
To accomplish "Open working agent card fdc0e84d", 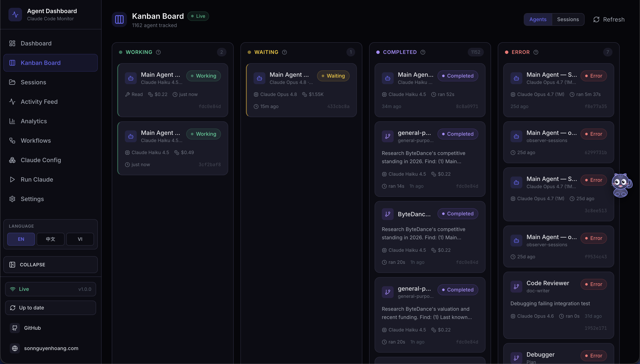I will 173,90.
